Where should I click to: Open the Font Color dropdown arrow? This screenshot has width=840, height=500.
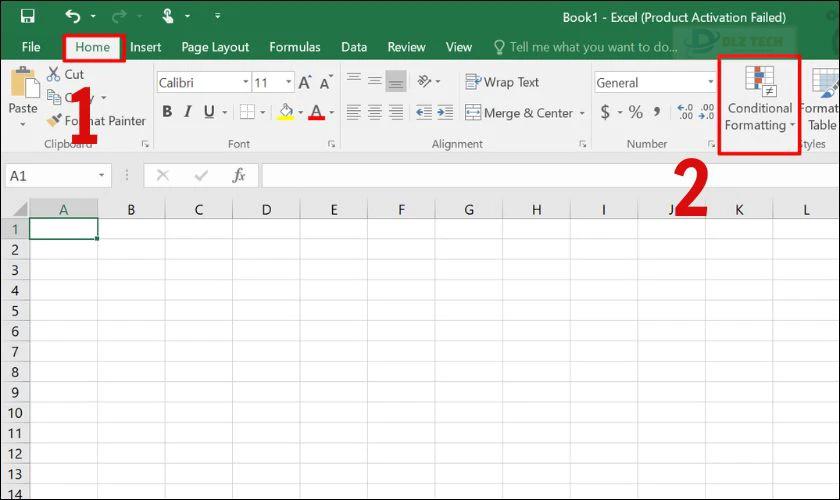[332, 113]
